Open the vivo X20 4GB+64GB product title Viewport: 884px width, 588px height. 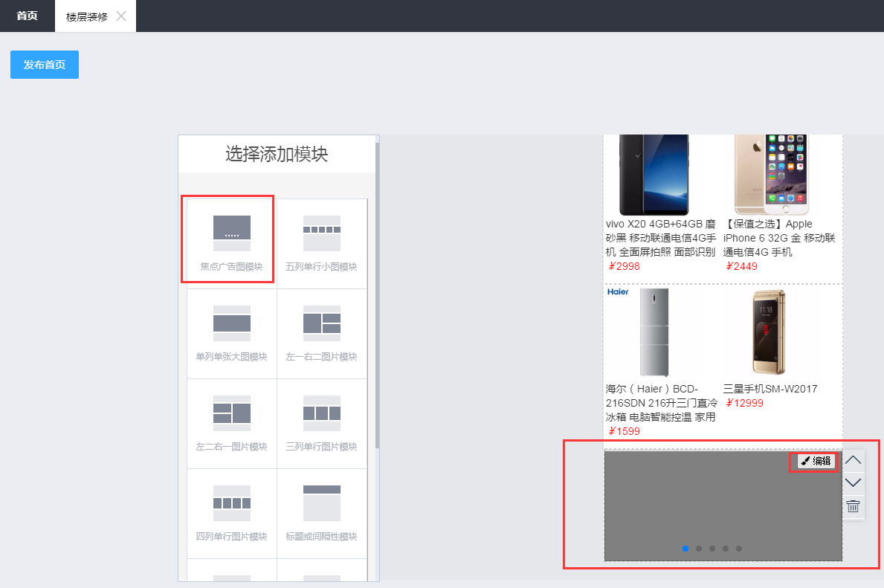(x=661, y=238)
